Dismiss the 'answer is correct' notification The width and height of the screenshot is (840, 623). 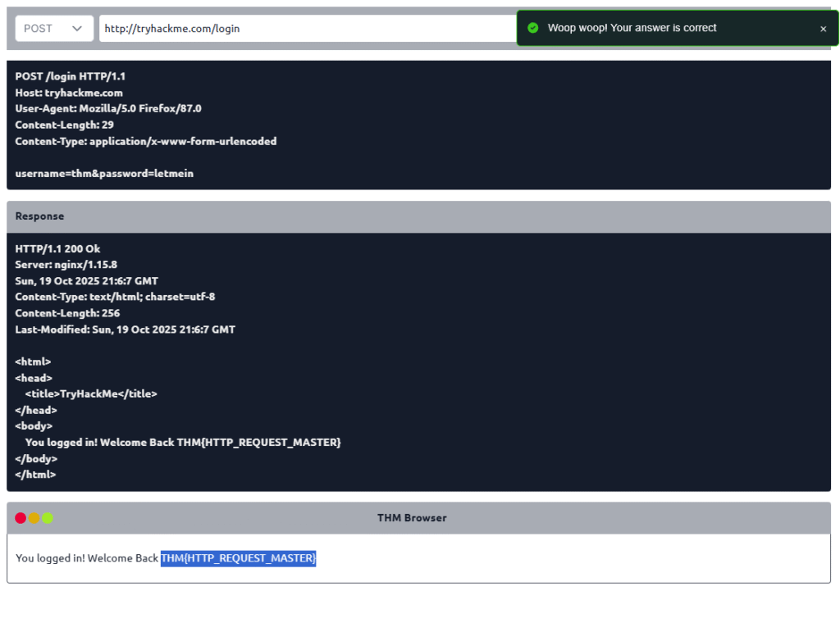tap(823, 29)
